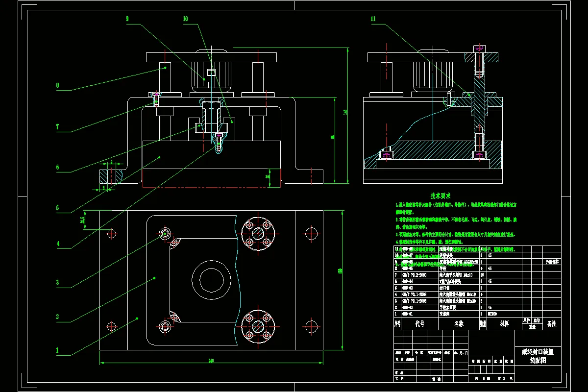This screenshot has height=392, width=588.
Task: Click part callout number 5
Action: point(57,208)
